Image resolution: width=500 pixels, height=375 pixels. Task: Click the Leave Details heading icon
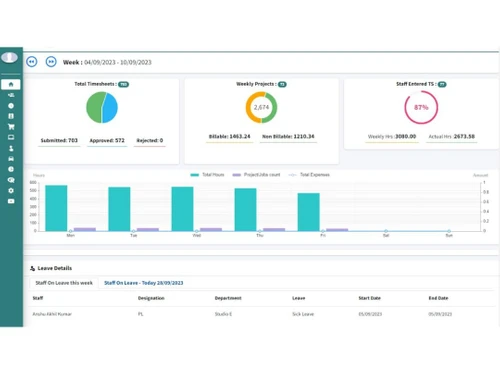pyautogui.click(x=32, y=268)
